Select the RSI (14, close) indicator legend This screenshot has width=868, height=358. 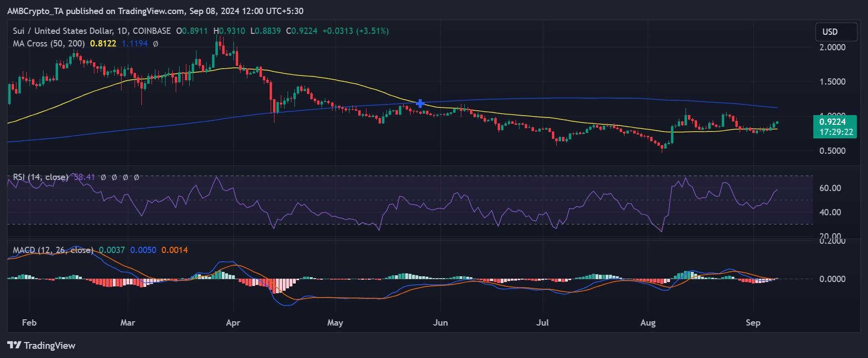click(x=41, y=177)
